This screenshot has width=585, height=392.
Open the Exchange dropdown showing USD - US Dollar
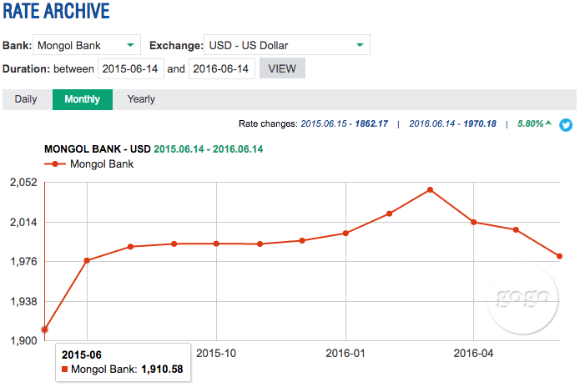286,45
